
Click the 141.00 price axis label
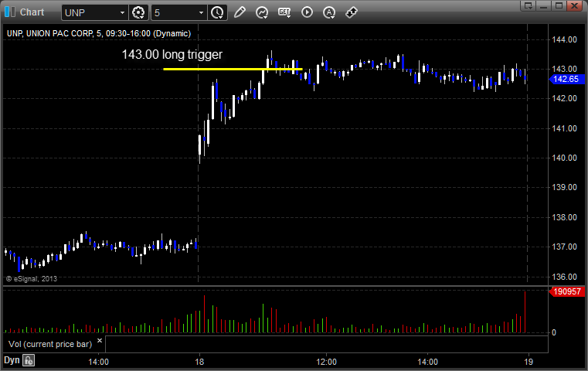coord(564,128)
